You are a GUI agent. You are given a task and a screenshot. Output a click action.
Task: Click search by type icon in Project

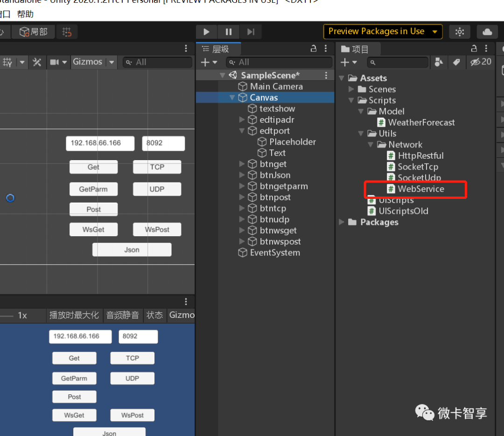[438, 62]
